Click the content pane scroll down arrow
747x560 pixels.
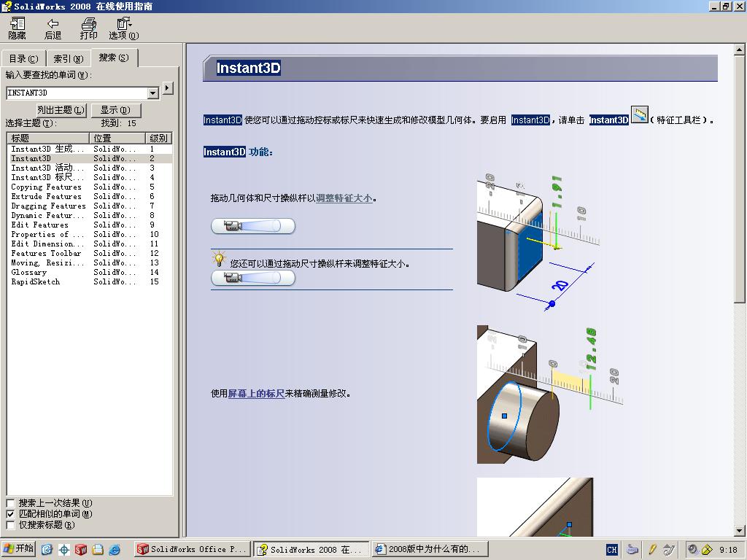click(739, 530)
